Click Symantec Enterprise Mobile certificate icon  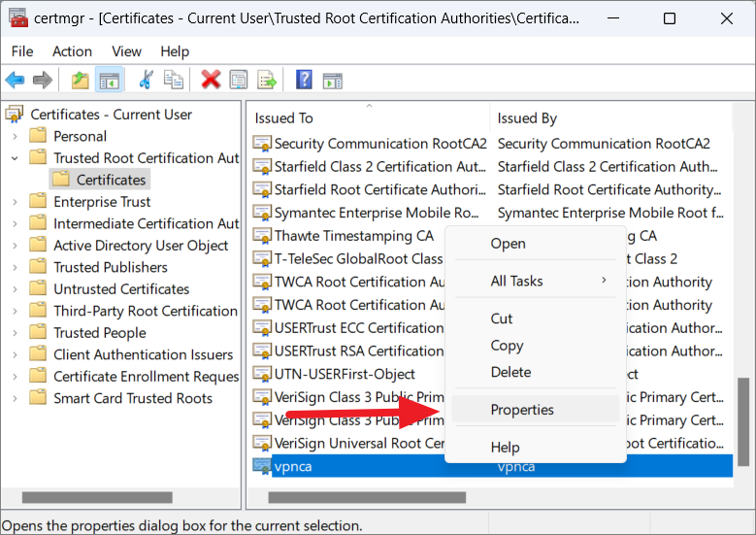[x=262, y=213]
